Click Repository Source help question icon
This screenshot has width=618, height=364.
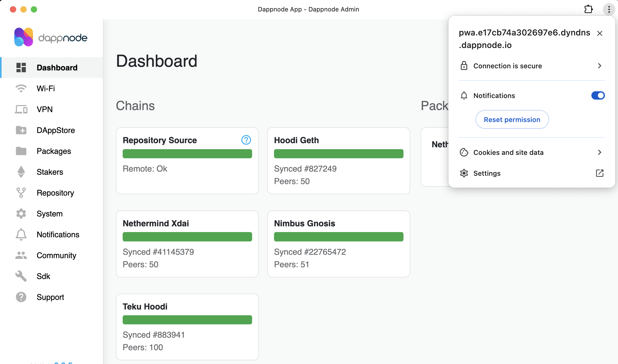pyautogui.click(x=246, y=140)
